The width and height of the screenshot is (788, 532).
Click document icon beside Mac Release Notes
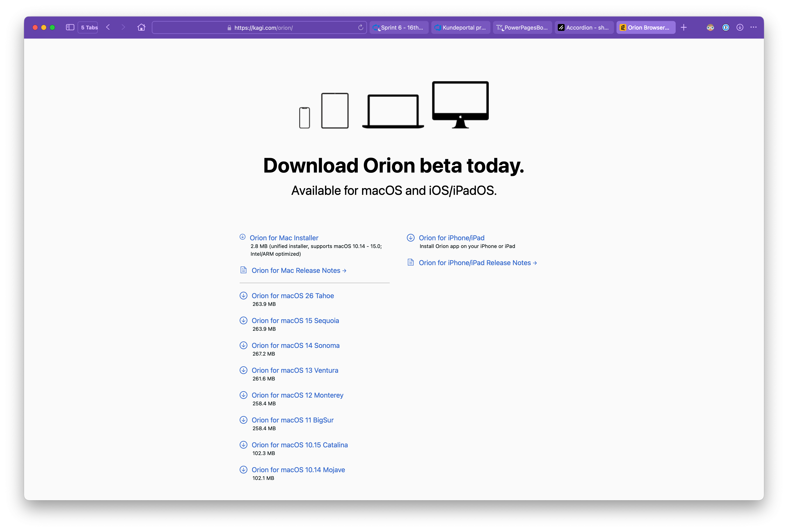coord(244,270)
